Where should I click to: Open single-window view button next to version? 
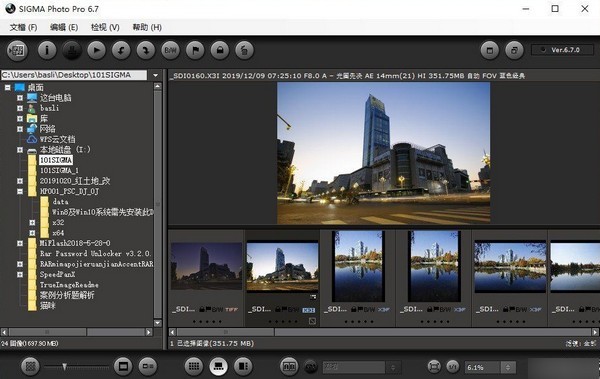490,50
